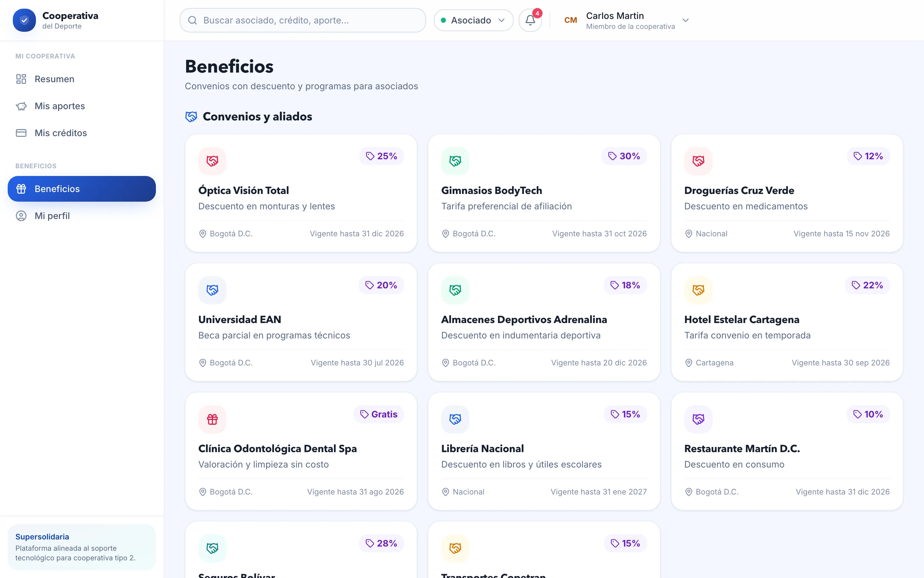This screenshot has width=924, height=578.
Task: Click 'Vigente hasta 31 oct 2026' text
Action: point(599,233)
